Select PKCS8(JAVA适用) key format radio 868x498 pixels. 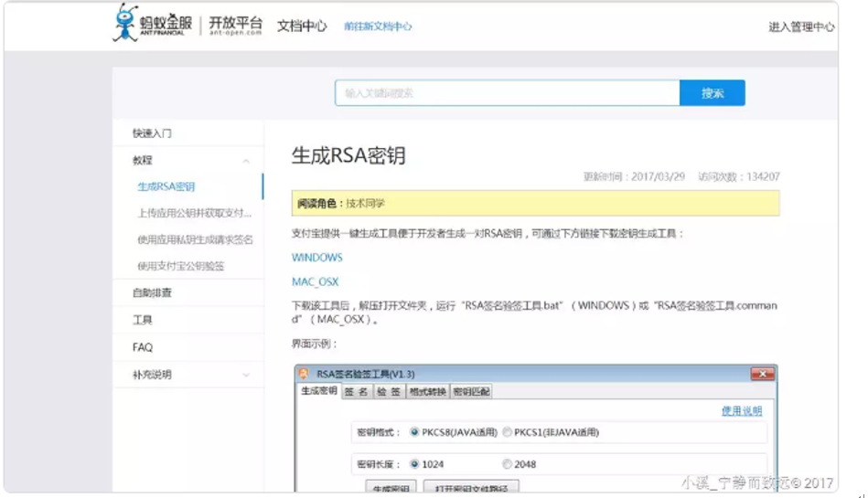[414, 432]
